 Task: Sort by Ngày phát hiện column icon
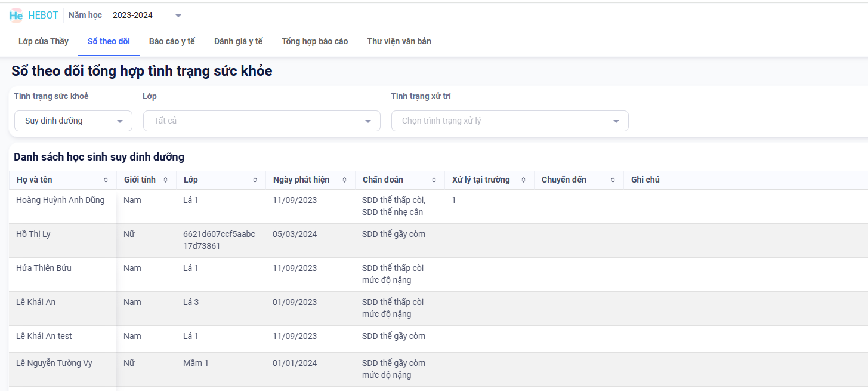pos(344,180)
